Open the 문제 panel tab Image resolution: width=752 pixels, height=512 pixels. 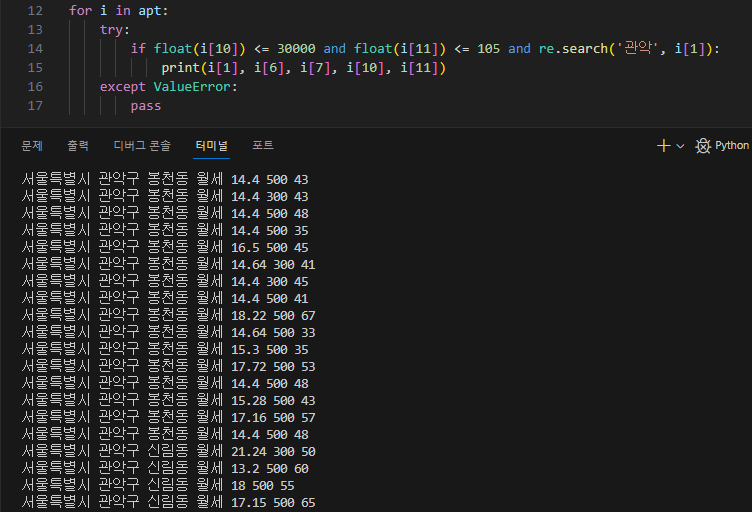coord(32,145)
